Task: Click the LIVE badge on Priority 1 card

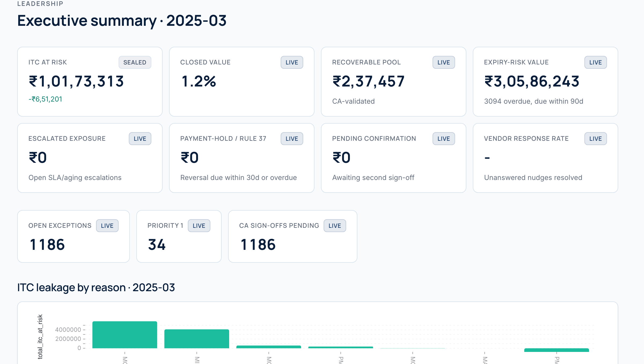Action: click(199, 226)
